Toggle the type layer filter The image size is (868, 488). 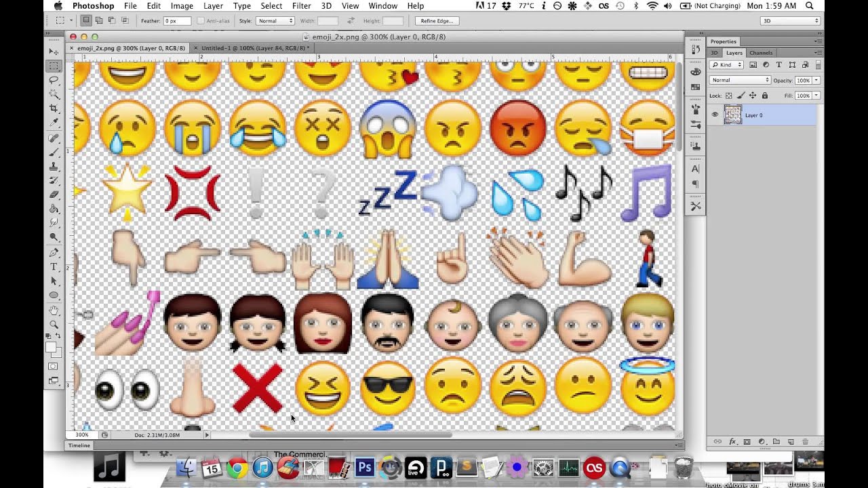(778, 64)
